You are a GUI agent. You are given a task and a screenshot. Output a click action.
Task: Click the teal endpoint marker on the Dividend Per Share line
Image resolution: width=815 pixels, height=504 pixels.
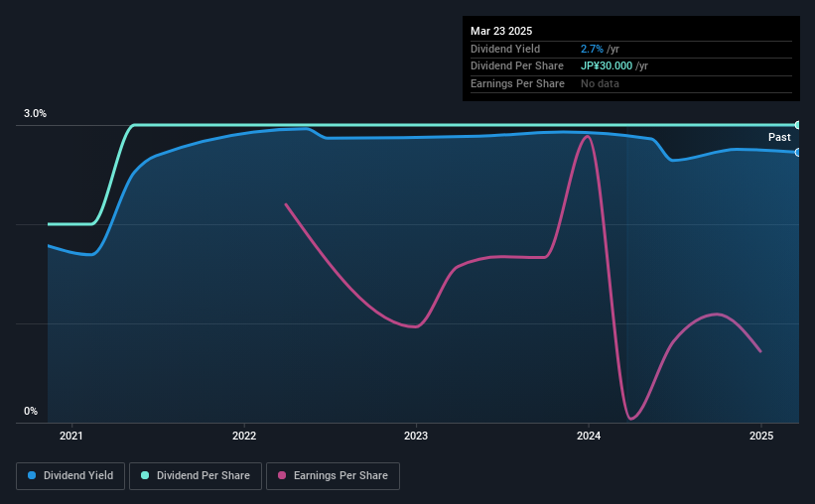(x=798, y=125)
